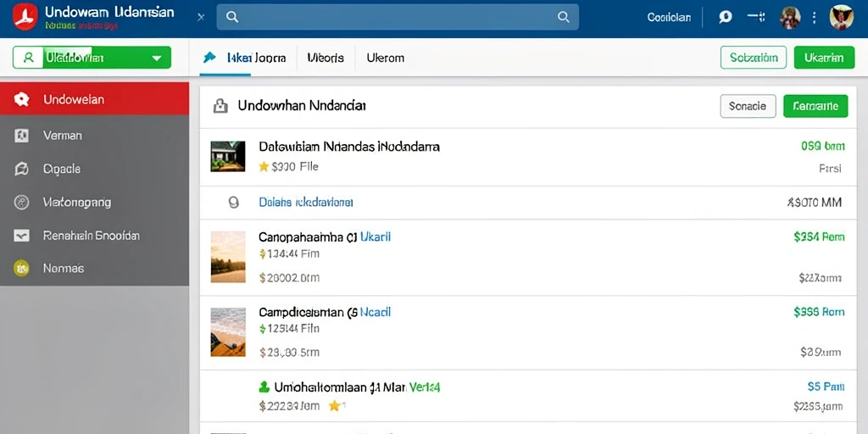Click the Verman sidebar icon
This screenshot has height=434, width=868.
click(21, 136)
